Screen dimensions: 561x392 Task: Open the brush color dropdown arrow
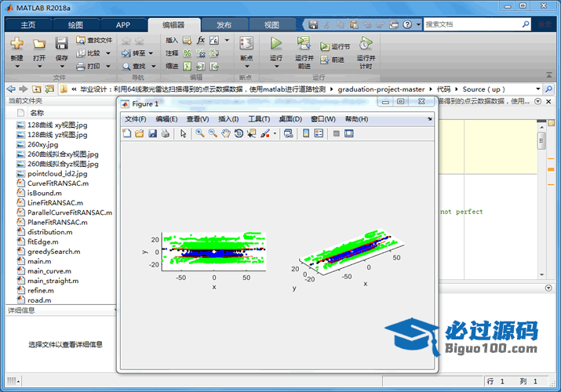point(275,133)
